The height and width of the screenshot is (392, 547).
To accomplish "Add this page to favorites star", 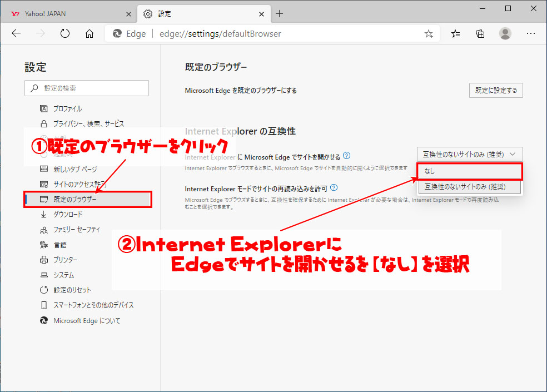I will (x=429, y=34).
